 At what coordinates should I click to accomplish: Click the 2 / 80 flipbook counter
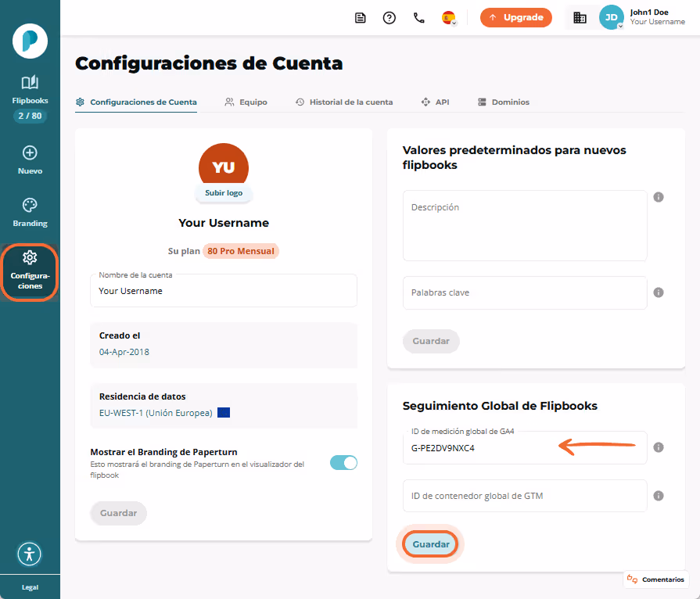point(30,116)
